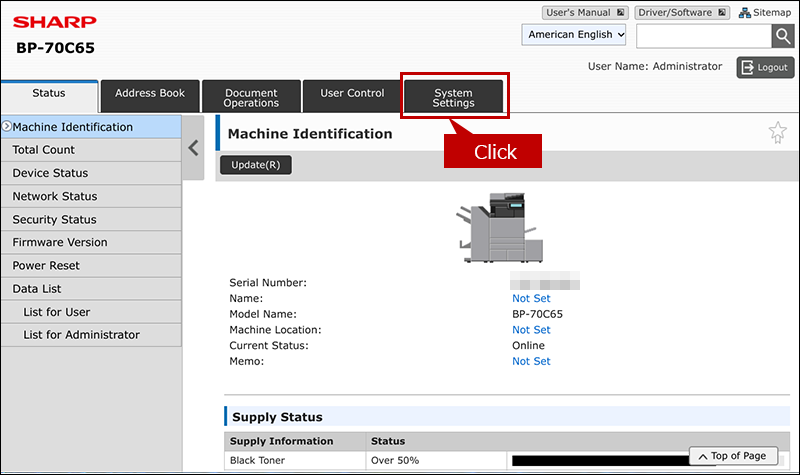Open Device Status in sidebar
This screenshot has width=800, height=475.
[x=91, y=173]
